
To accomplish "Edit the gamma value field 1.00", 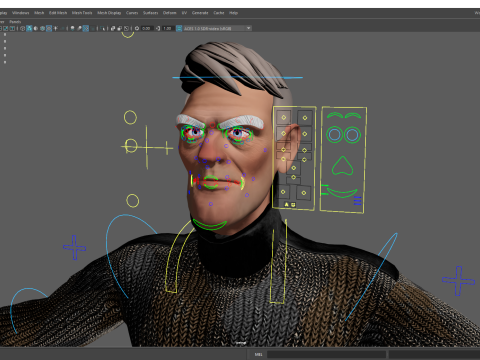I will click(x=168, y=28).
